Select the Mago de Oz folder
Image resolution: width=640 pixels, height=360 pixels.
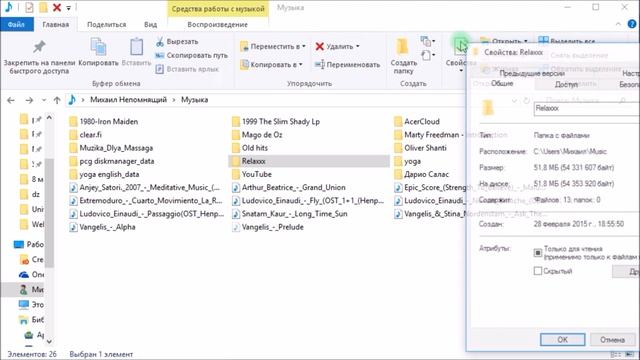coord(257,135)
